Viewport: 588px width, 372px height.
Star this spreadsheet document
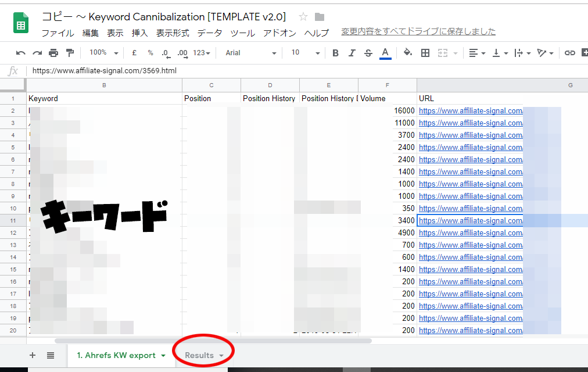[x=303, y=17]
